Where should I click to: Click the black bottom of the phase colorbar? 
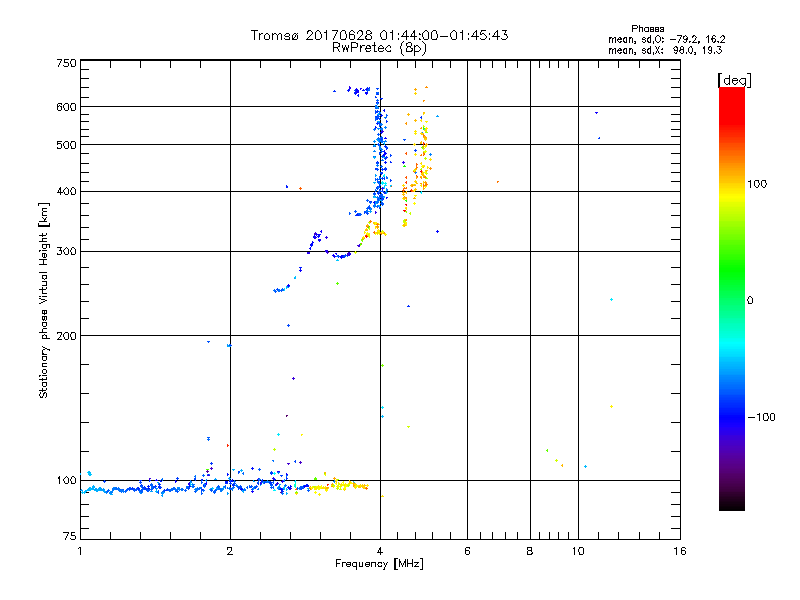pyautogui.click(x=732, y=503)
